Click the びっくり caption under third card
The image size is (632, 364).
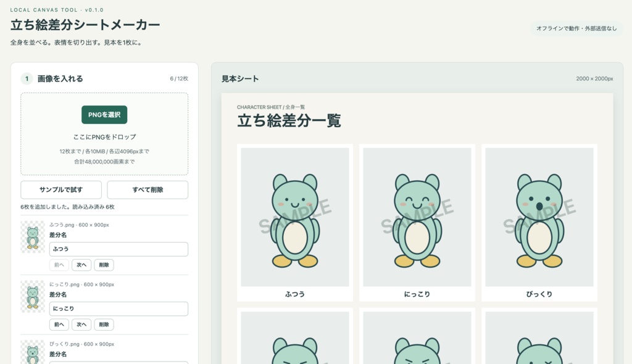[539, 294]
